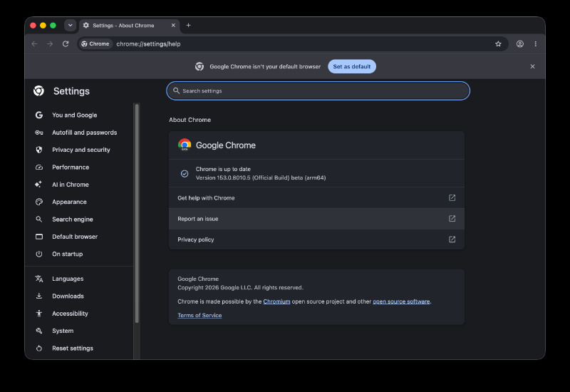Click the Chrome logo beside Settings

coord(39,91)
